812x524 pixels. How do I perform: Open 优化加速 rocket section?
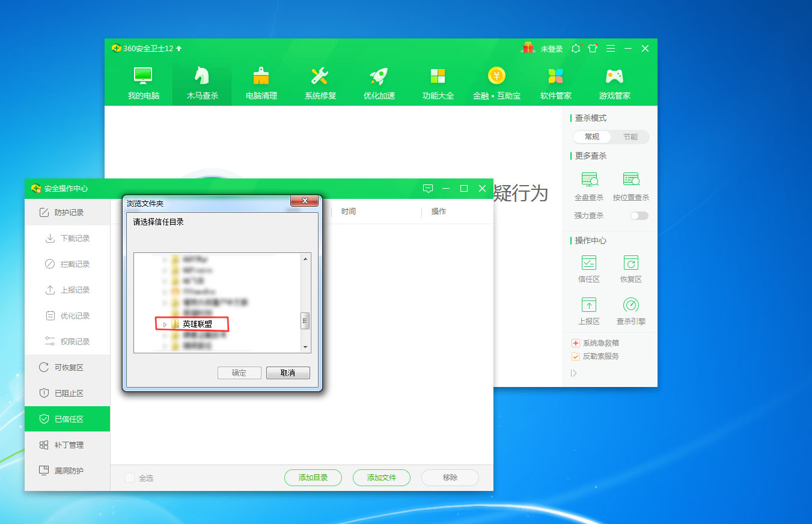point(379,84)
